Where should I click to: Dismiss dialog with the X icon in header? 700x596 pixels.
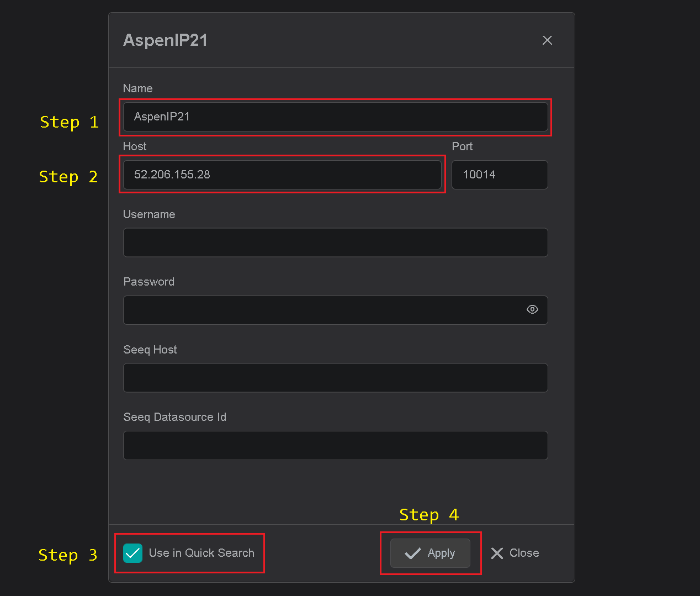click(547, 40)
